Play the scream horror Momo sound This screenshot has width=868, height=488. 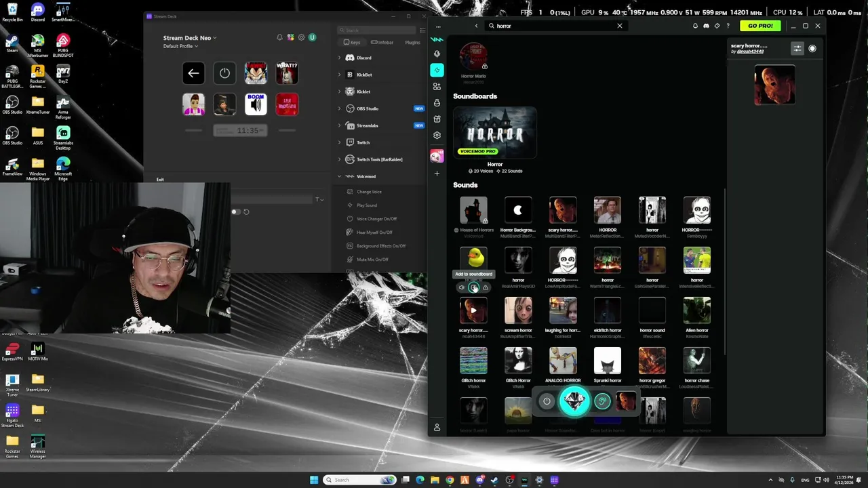(x=518, y=310)
